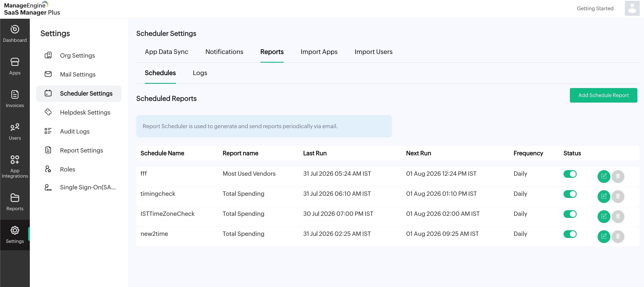The width and height of the screenshot is (644, 287).
Task: Go to Audit Logs
Action: (x=79, y=131)
